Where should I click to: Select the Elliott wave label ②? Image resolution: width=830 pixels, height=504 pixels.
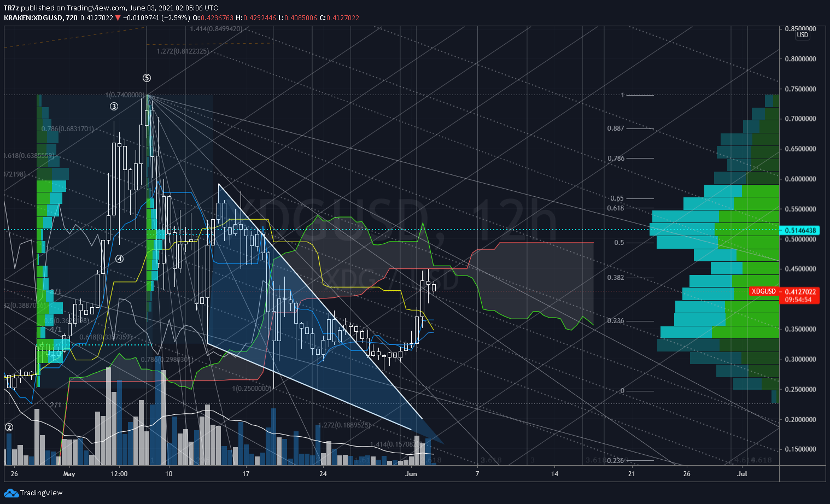point(9,427)
